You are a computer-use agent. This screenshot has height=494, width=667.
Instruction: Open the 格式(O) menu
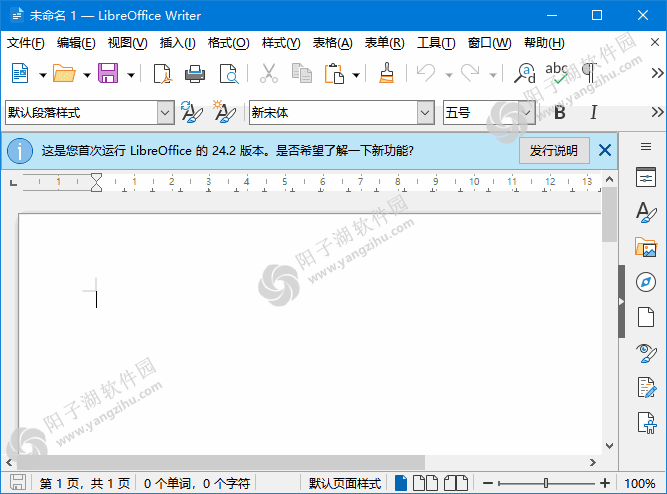pos(228,43)
